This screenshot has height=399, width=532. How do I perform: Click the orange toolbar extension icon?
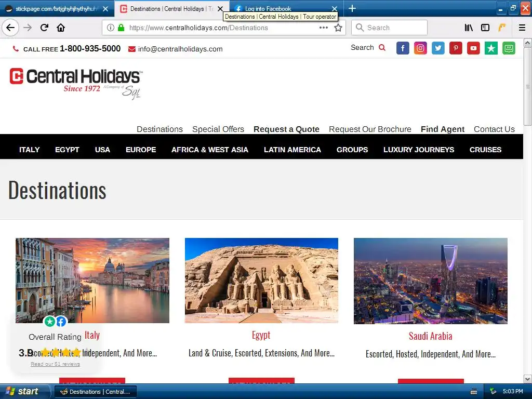[x=502, y=28]
